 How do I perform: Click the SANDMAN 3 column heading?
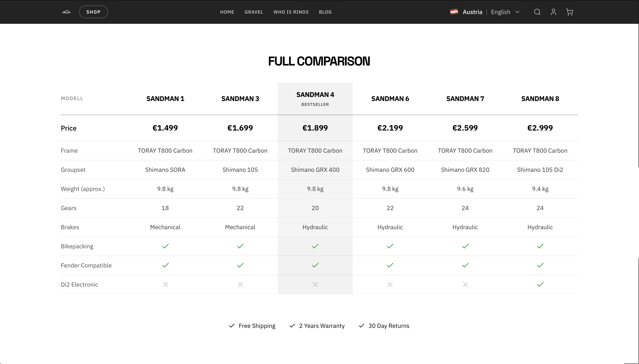coord(240,99)
